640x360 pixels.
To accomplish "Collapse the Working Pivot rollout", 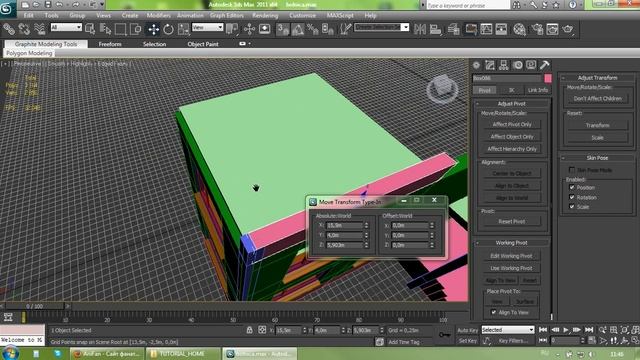I will (x=511, y=242).
